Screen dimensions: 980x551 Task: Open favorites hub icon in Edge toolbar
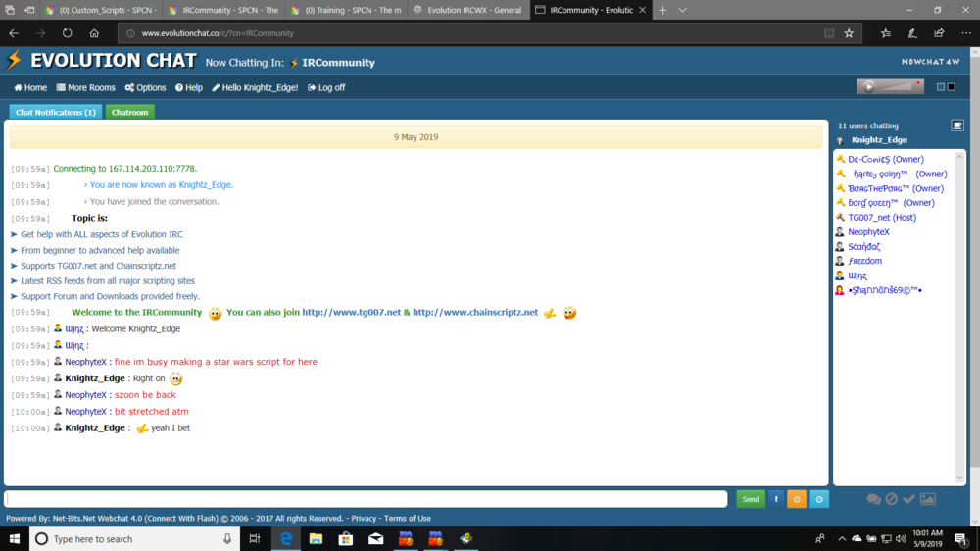[x=886, y=33]
